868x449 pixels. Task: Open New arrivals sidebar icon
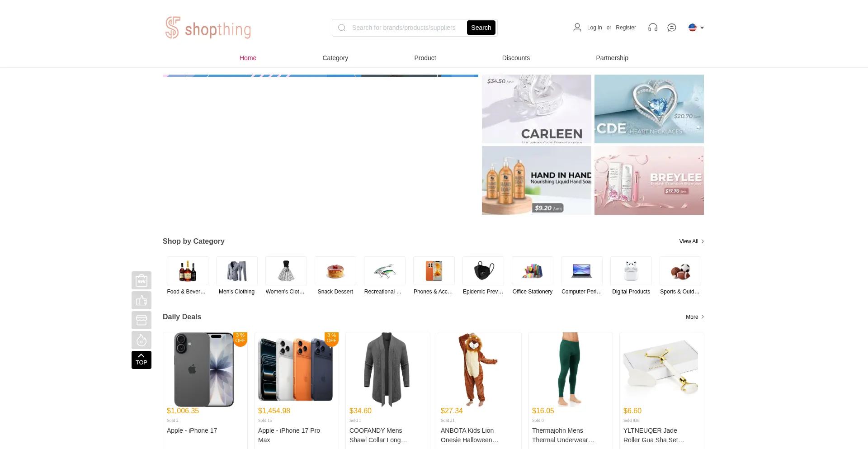click(142, 280)
